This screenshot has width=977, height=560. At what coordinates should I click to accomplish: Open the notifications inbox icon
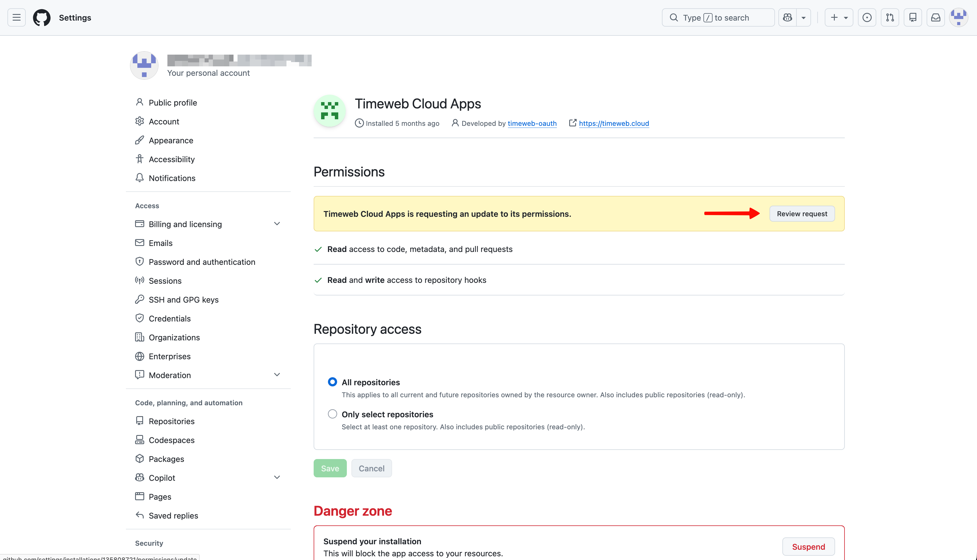point(936,18)
